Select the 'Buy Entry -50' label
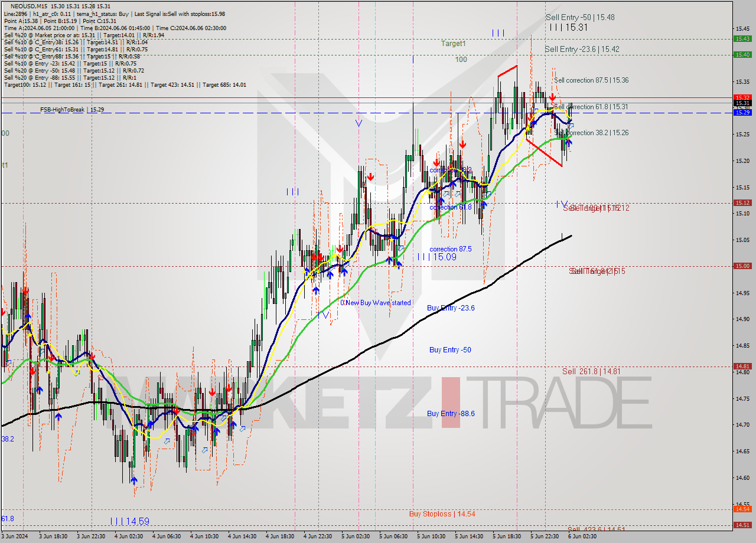This screenshot has height=543, width=756. coord(450,350)
